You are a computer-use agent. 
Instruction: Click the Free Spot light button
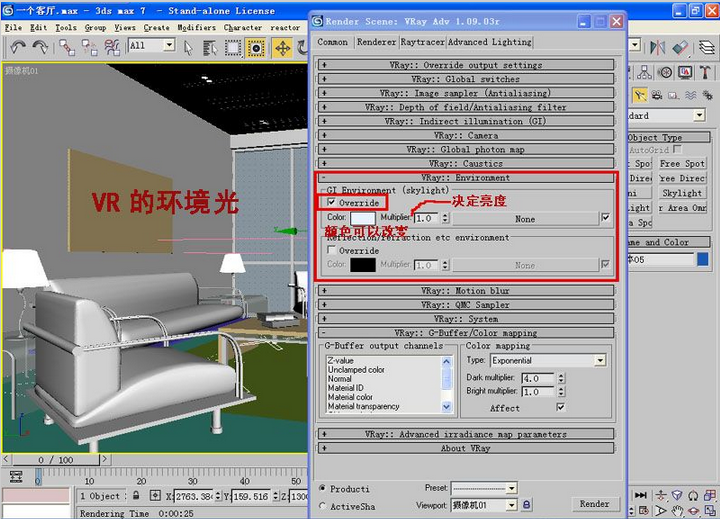(x=682, y=164)
